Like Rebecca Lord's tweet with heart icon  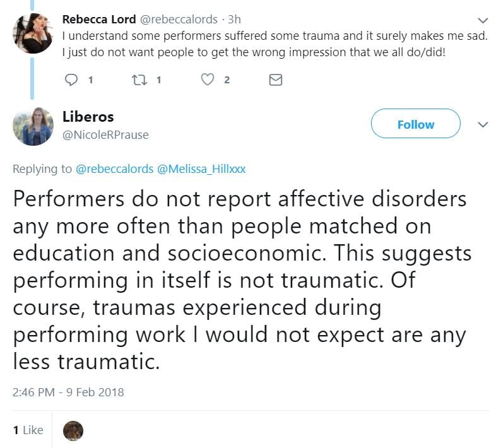pyautogui.click(x=208, y=80)
